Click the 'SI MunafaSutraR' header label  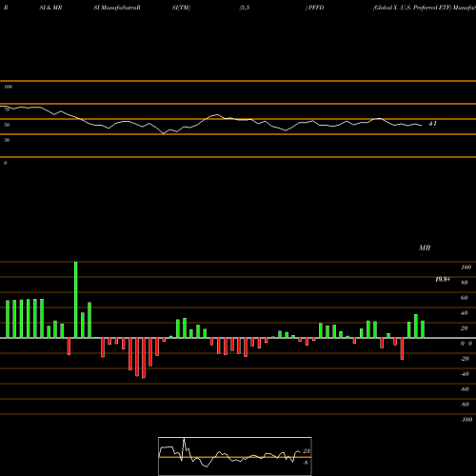(x=117, y=8)
